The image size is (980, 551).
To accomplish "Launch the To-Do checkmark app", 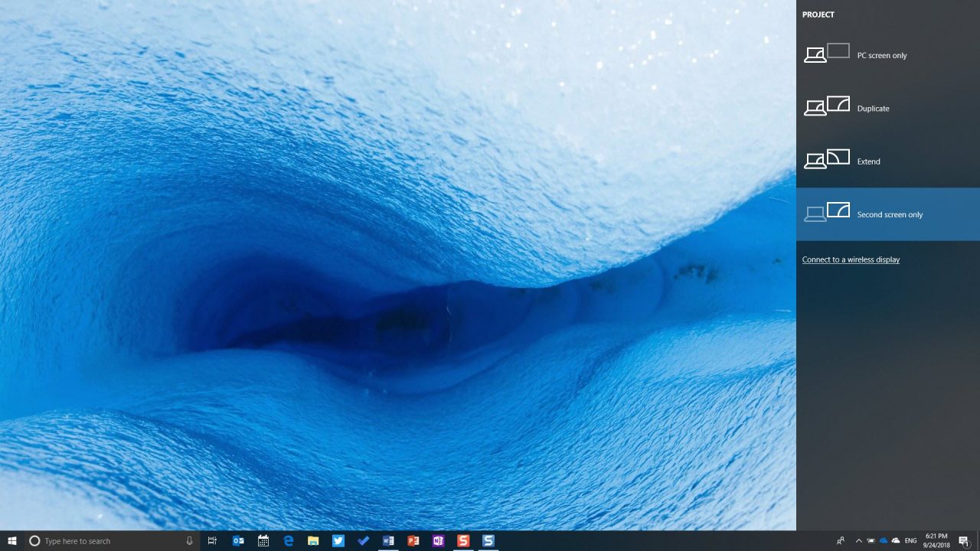I will pos(363,541).
